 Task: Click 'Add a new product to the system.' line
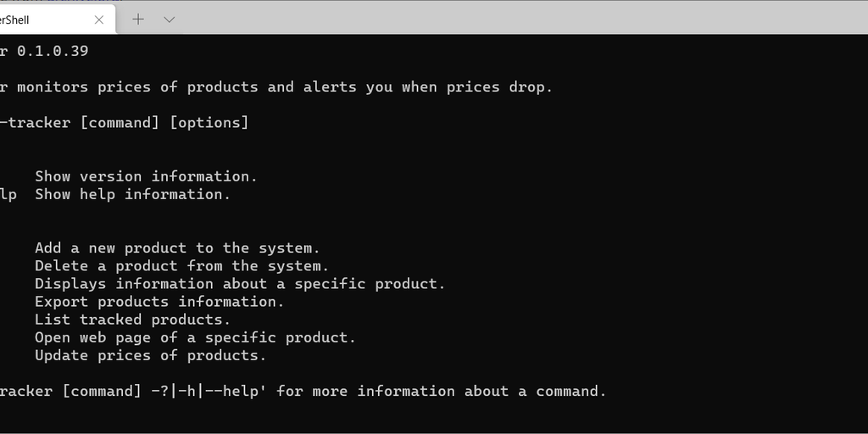pos(177,248)
